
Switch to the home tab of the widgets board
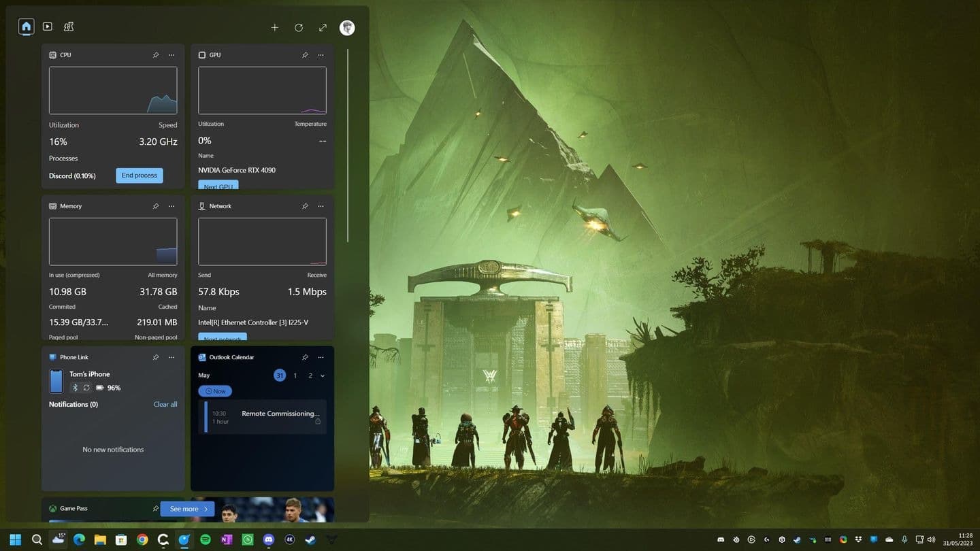pos(26,26)
